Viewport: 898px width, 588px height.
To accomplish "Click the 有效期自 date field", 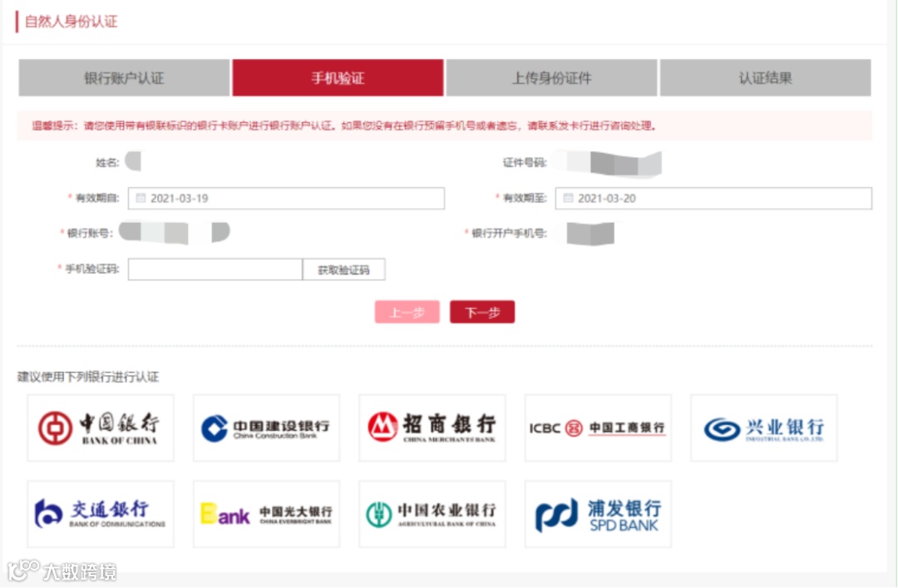I will [x=286, y=198].
